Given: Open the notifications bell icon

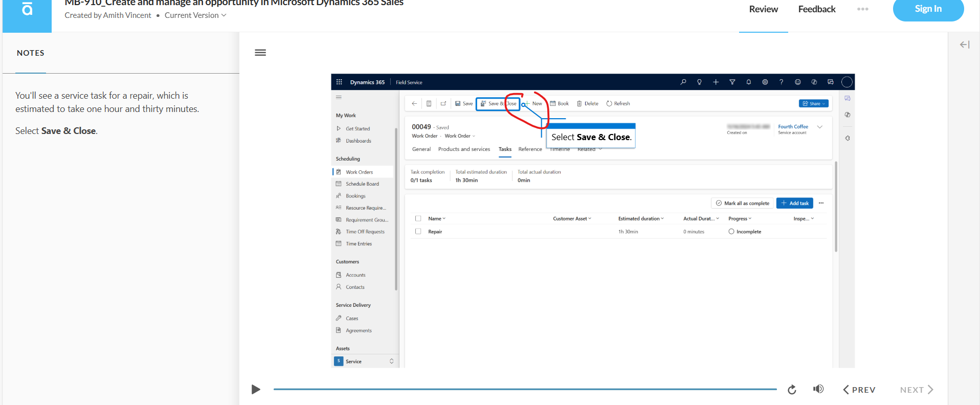Looking at the screenshot, I should pos(748,82).
